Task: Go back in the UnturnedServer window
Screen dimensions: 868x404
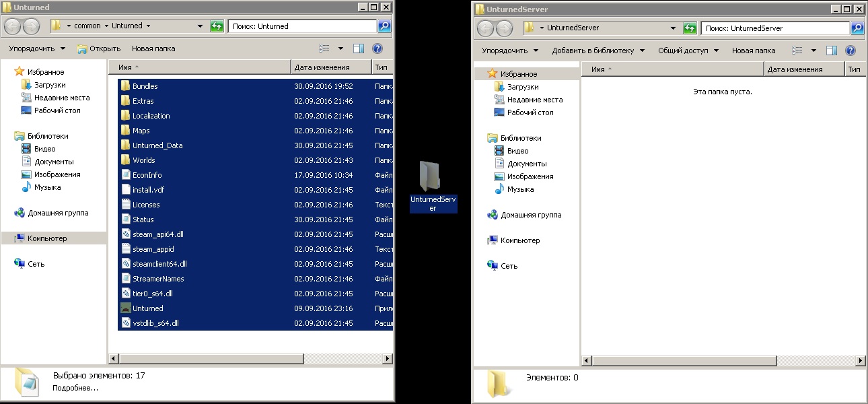Action: 486,28
